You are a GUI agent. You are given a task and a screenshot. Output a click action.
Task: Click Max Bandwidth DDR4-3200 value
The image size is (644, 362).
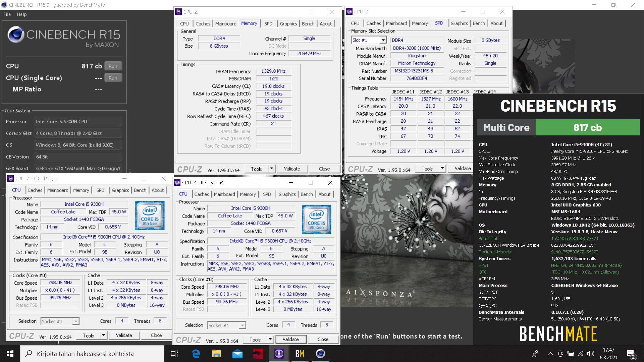pos(417,48)
